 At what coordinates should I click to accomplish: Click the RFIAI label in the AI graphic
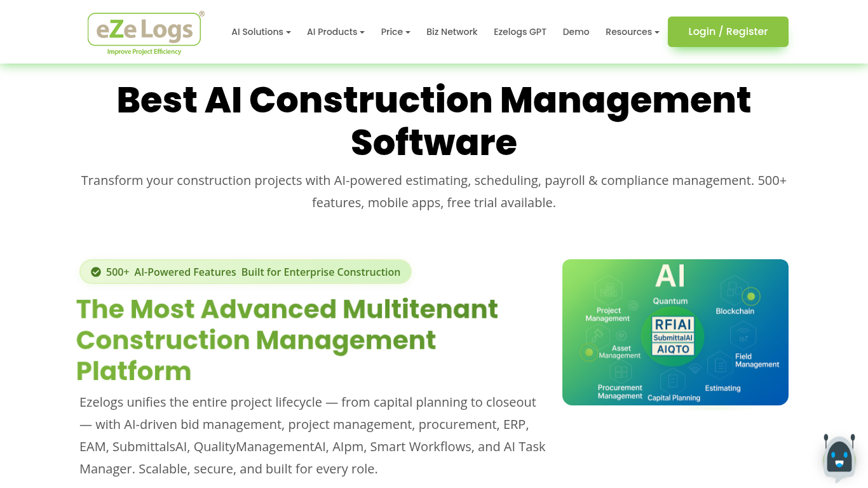click(673, 324)
